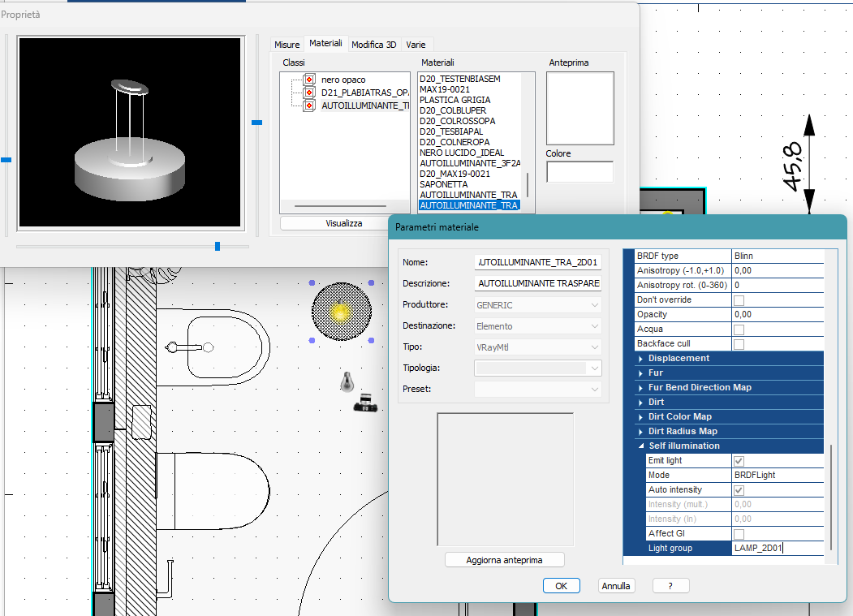Click the D21_PLABIATRAS_OP class icon
Screen dimensions: 853x616
pos(309,93)
